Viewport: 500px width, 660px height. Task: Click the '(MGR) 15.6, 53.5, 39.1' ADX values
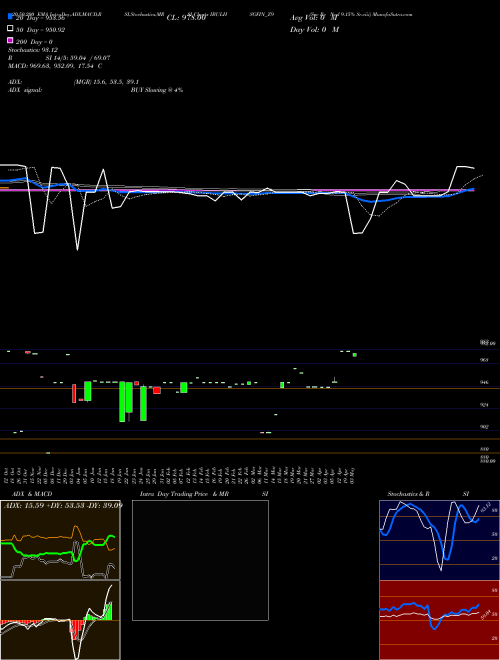click(x=106, y=82)
